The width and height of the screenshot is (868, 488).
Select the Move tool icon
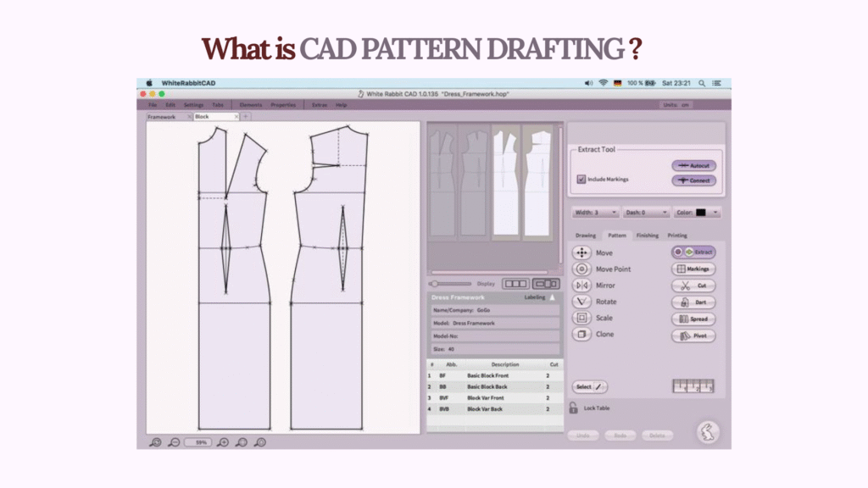581,252
